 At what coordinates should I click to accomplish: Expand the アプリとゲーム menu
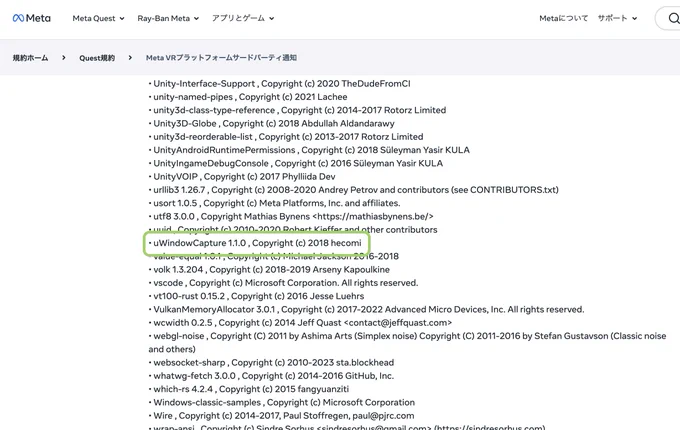243,18
